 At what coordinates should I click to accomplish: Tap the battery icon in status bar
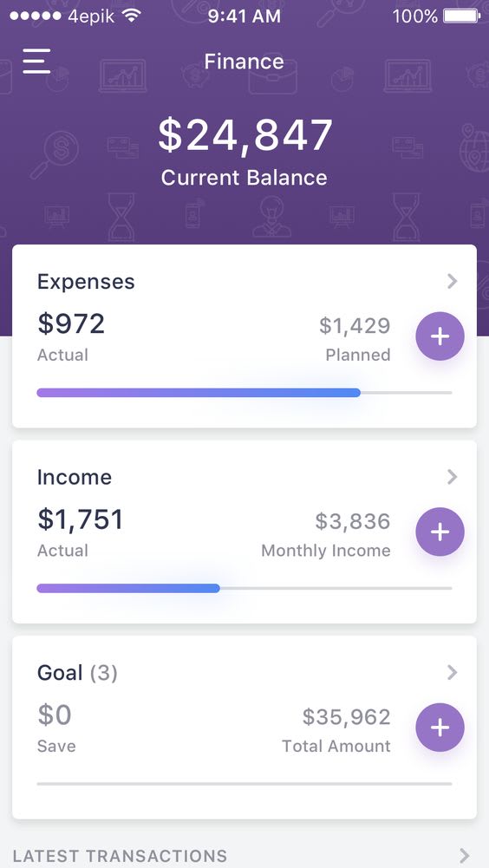(x=462, y=16)
